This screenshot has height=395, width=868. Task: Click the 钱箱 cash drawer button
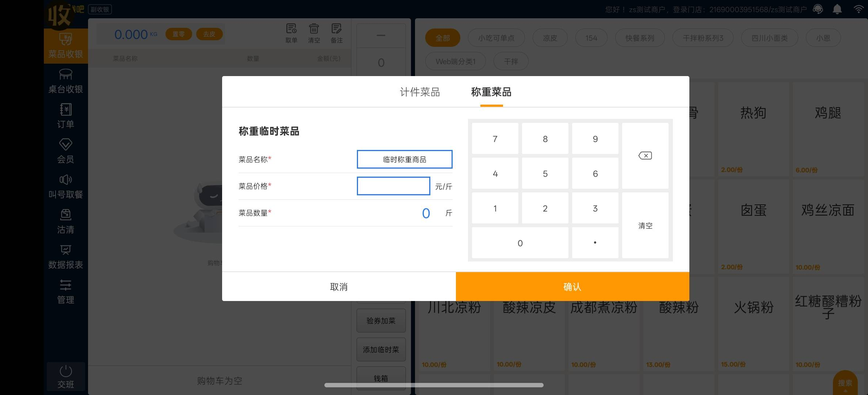pos(381,378)
